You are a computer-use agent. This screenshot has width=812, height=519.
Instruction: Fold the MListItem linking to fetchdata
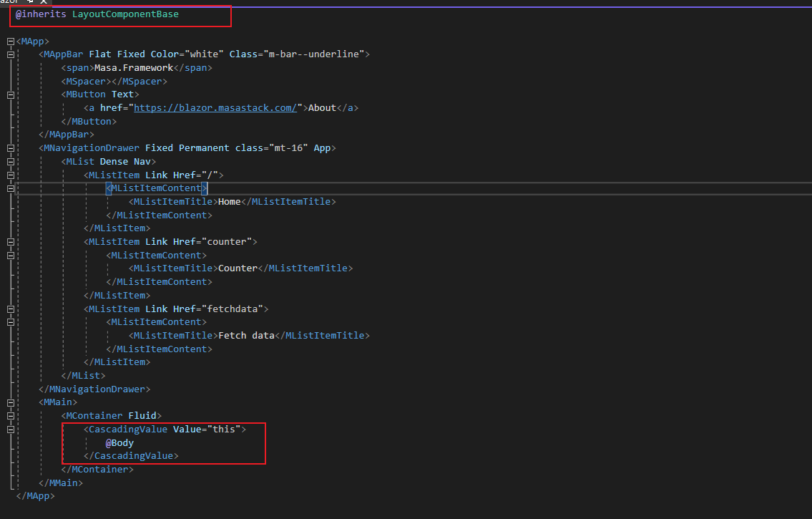(x=11, y=309)
